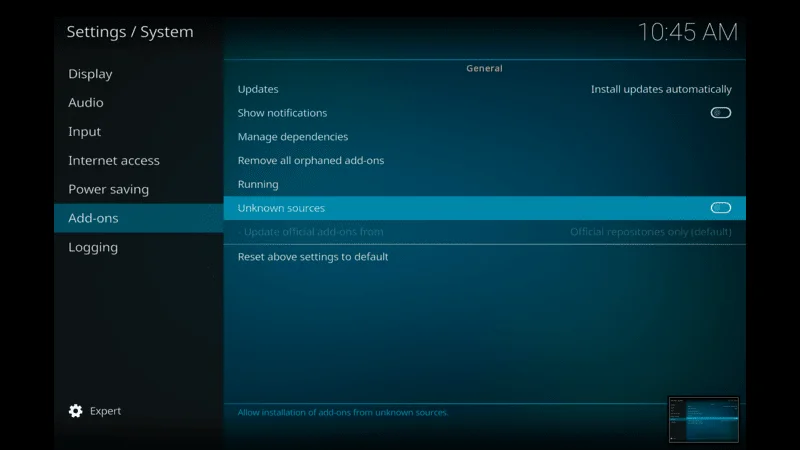Click Reset above settings to default
Image resolution: width=800 pixels, height=450 pixels.
(484, 257)
